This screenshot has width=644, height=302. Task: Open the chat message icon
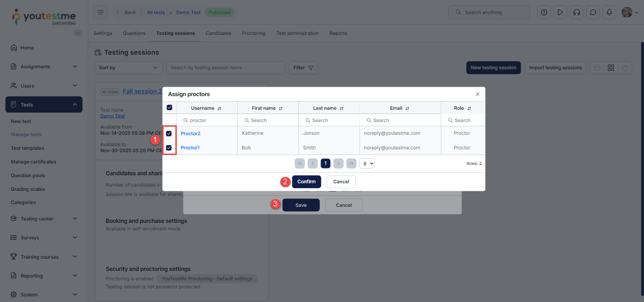(x=593, y=12)
